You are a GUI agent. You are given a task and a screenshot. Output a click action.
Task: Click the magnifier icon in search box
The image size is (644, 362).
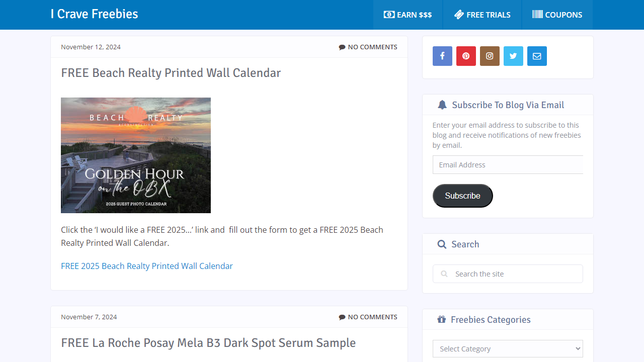[x=444, y=274]
